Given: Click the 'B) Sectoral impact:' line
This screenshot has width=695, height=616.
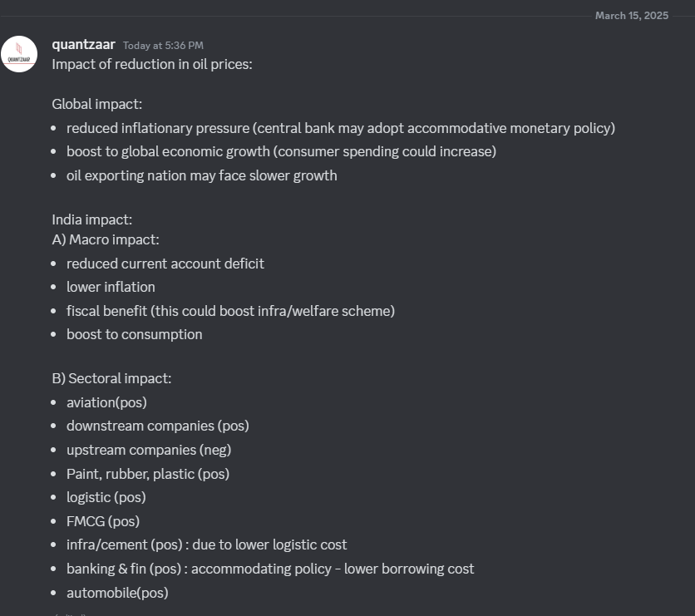Looking at the screenshot, I should tap(111, 378).
